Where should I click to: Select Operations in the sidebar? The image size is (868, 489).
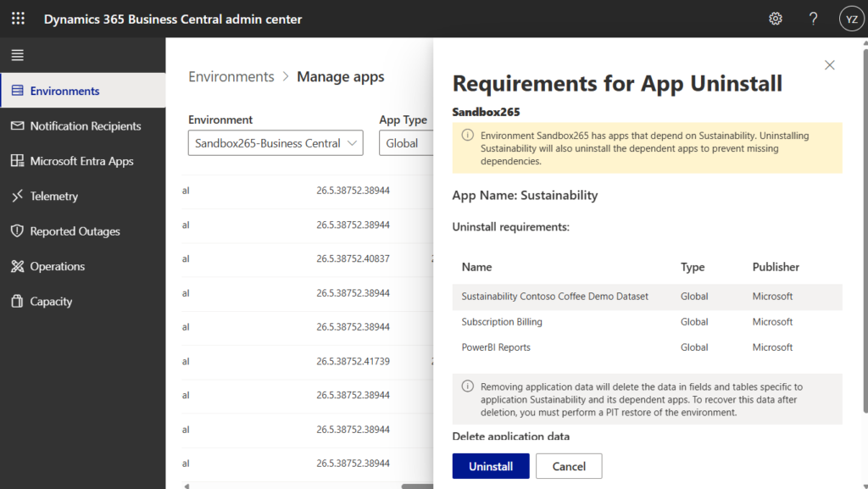pyautogui.click(x=57, y=266)
